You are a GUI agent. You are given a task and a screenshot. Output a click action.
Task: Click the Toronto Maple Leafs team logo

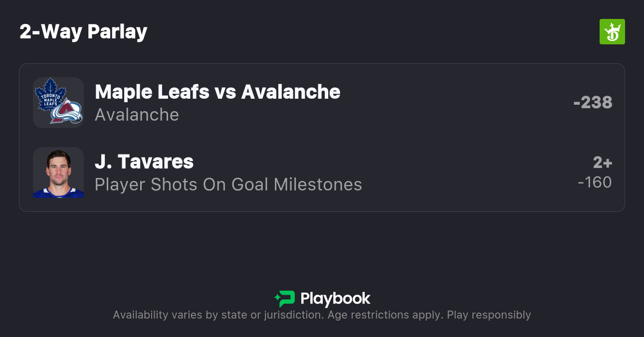[x=50, y=94]
